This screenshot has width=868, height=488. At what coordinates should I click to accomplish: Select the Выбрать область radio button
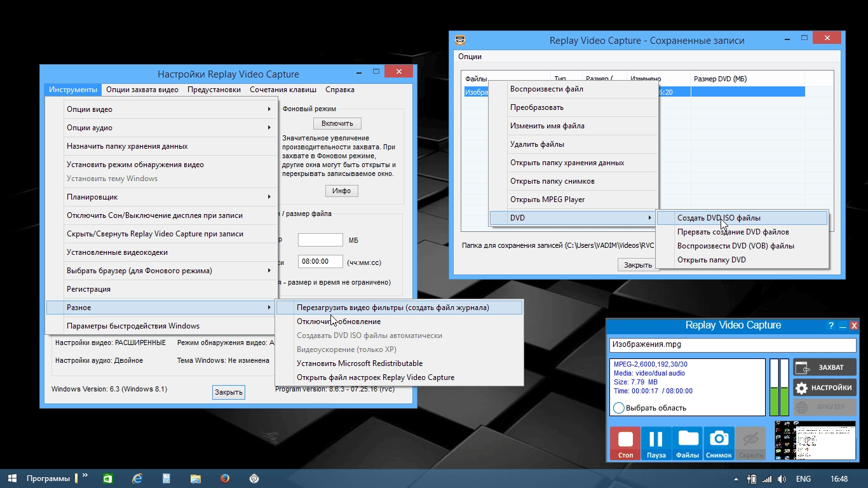[x=619, y=408]
